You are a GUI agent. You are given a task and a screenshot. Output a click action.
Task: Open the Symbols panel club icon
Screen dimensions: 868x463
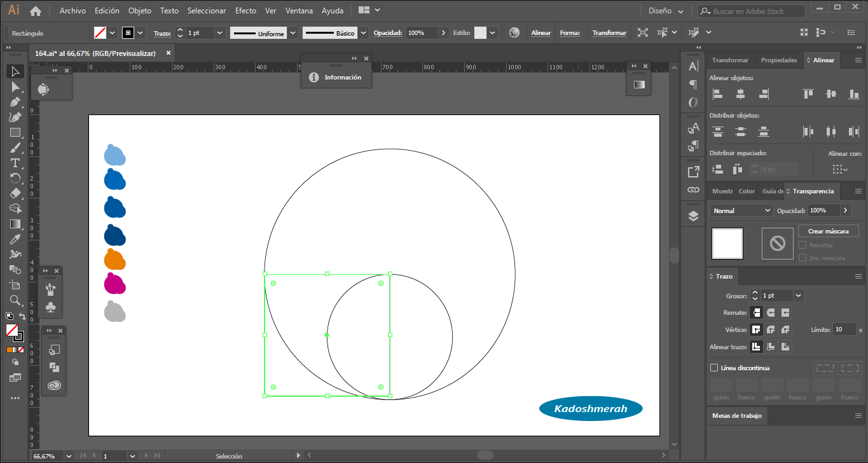coord(52,307)
